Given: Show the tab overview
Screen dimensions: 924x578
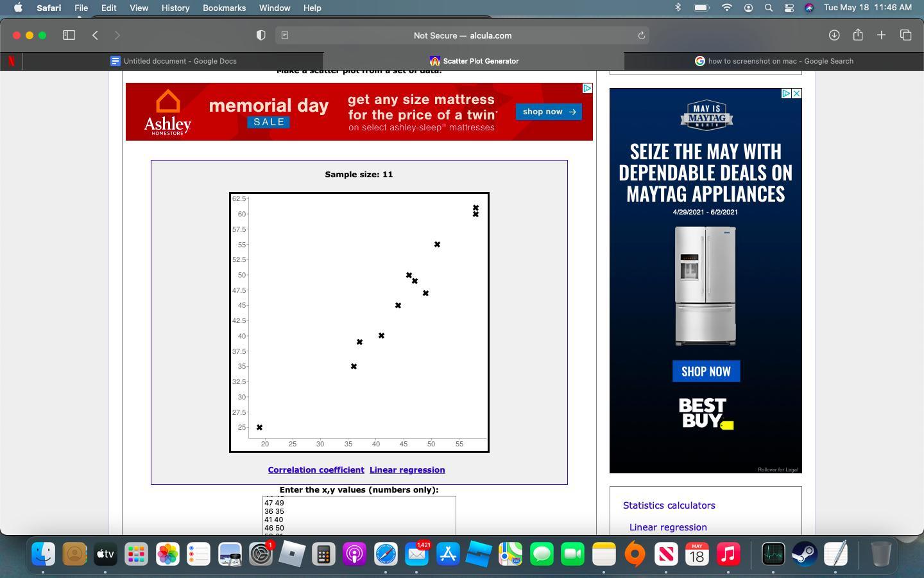Looking at the screenshot, I should (x=906, y=35).
